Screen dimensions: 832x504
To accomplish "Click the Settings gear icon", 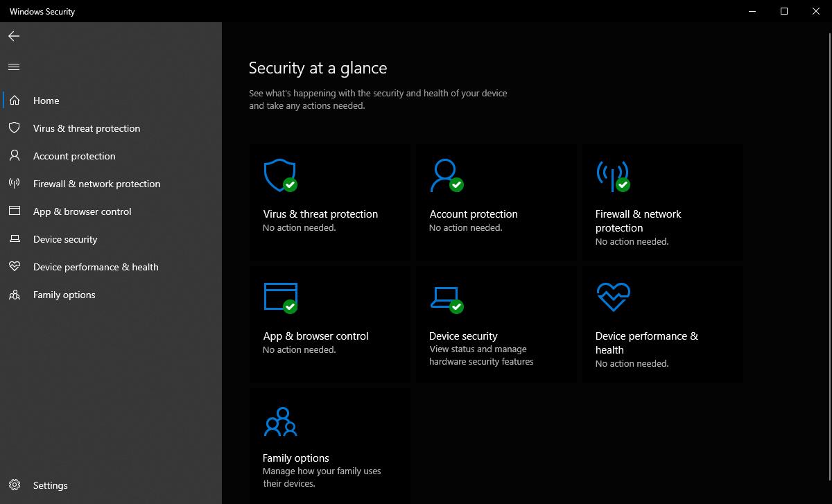I will 15,485.
